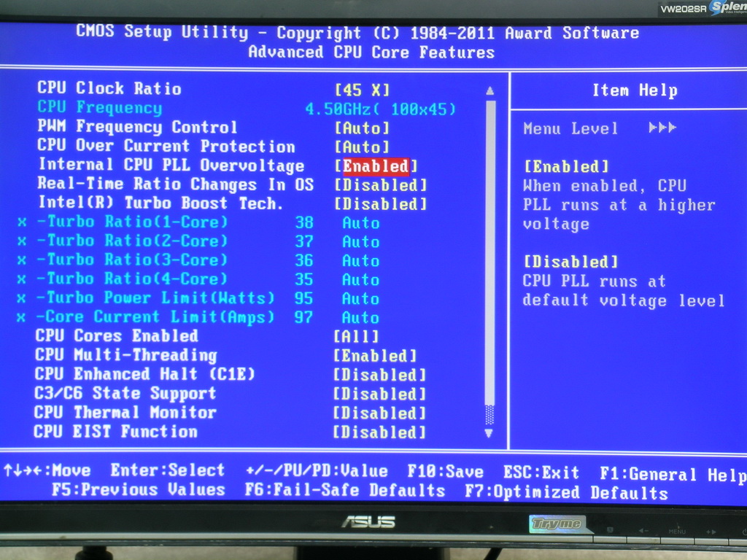Click the Auto value for Turbo Ratio(1-Core)
Screen dimensions: 747x560
pos(361,223)
